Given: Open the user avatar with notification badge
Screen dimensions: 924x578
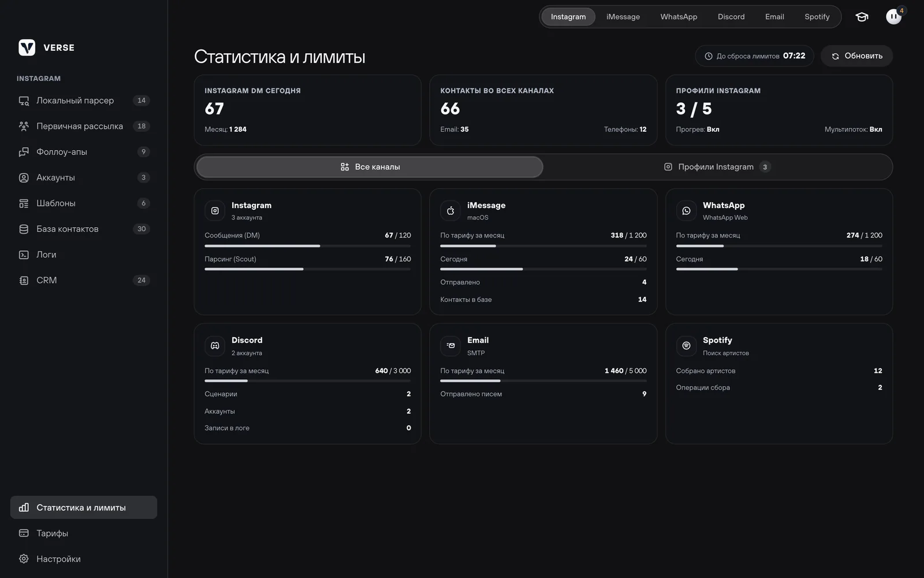Looking at the screenshot, I should (x=894, y=17).
